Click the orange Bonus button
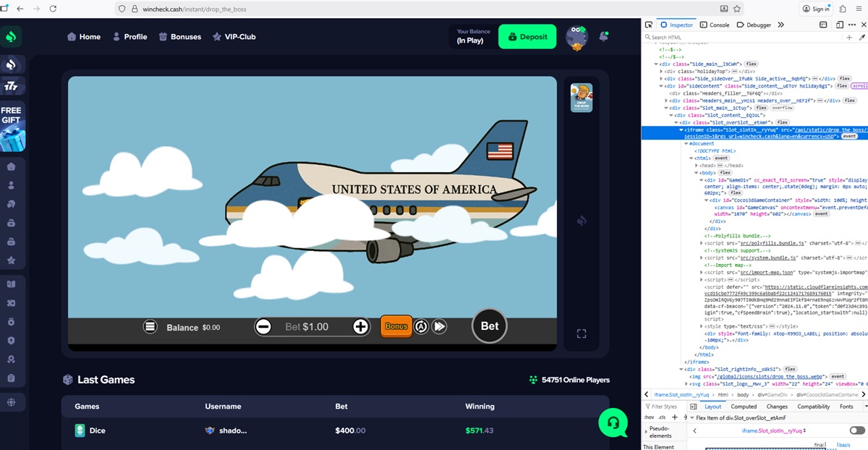 point(396,326)
